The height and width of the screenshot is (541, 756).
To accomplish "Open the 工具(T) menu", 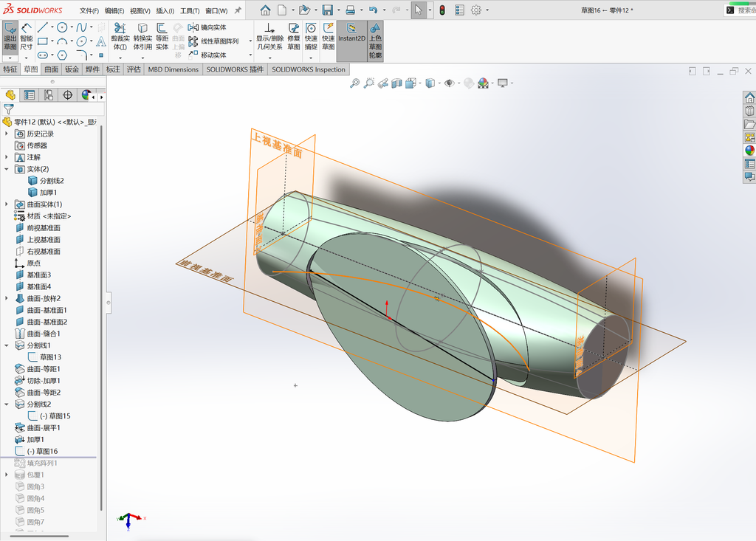I will pyautogui.click(x=190, y=10).
